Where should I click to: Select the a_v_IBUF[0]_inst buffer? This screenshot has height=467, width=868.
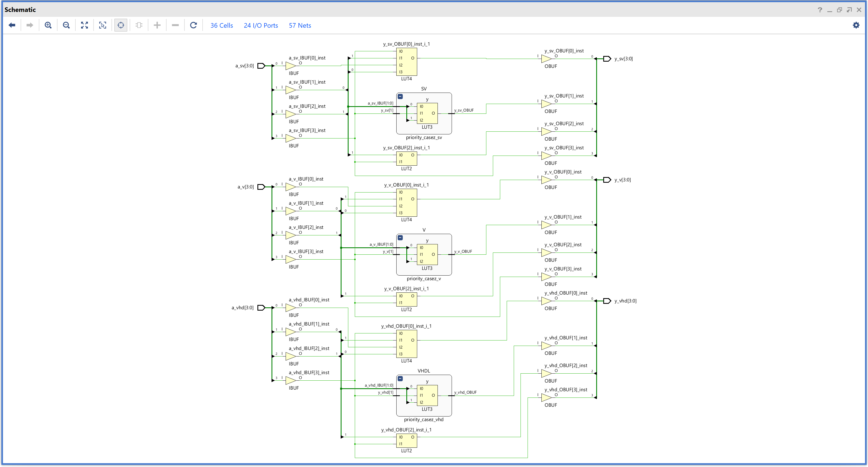point(291,187)
